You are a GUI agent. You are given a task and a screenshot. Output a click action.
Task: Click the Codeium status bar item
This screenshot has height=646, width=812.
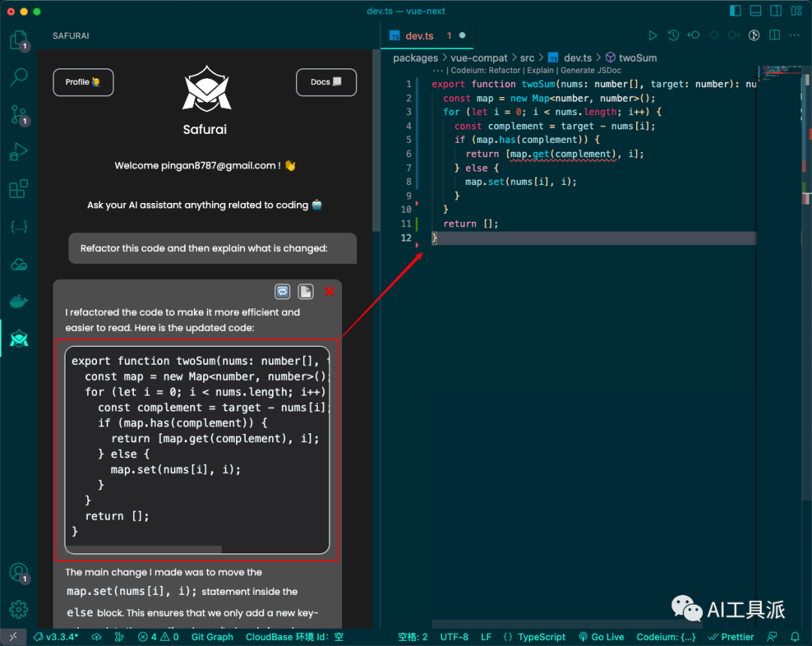click(x=666, y=637)
